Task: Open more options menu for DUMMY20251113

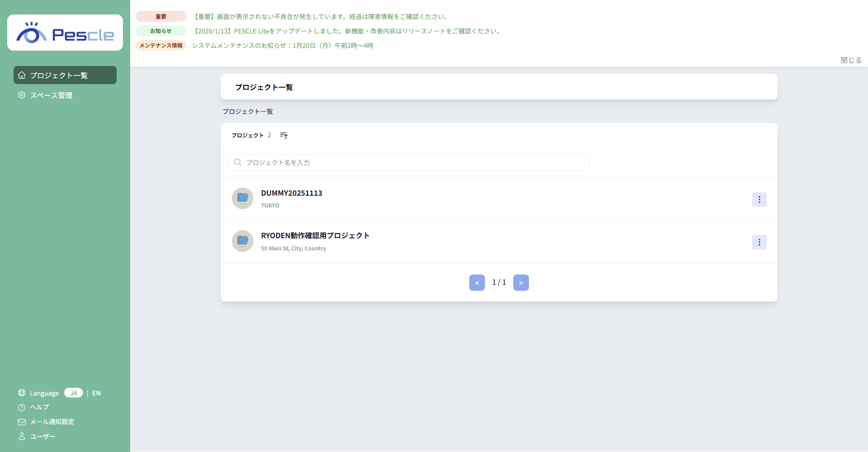Action: (759, 199)
